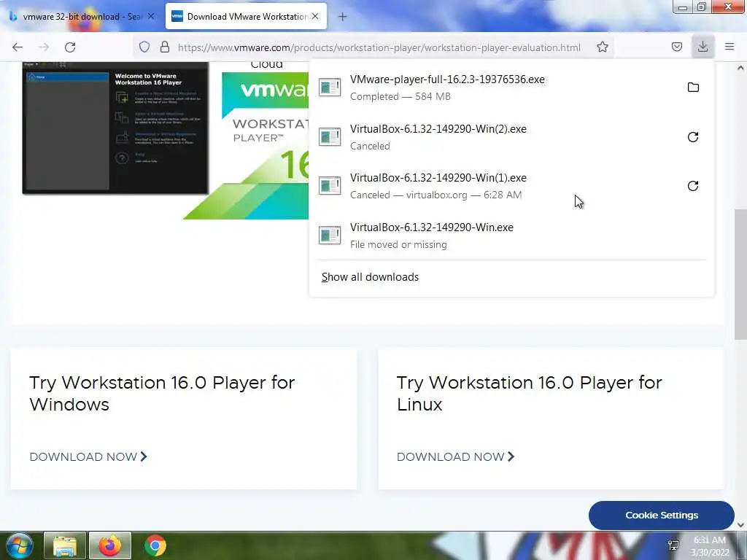Open Cookie Settings button

click(x=661, y=516)
